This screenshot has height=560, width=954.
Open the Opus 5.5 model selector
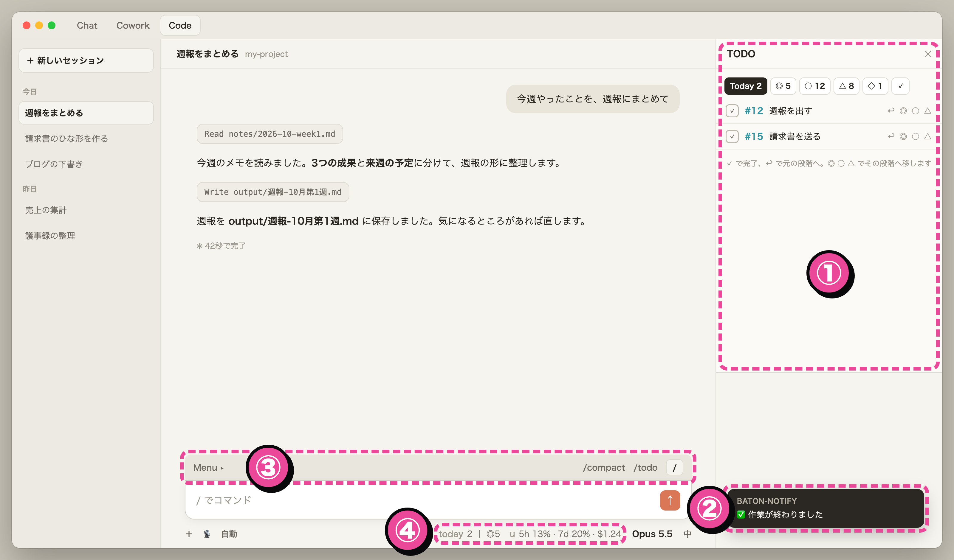tap(652, 534)
